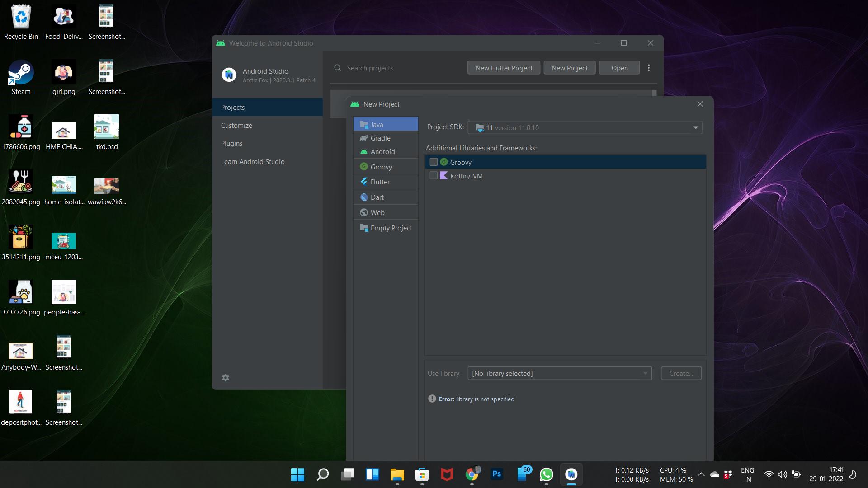Click the Open button
Screen dimensions: 868x488
[619, 68]
